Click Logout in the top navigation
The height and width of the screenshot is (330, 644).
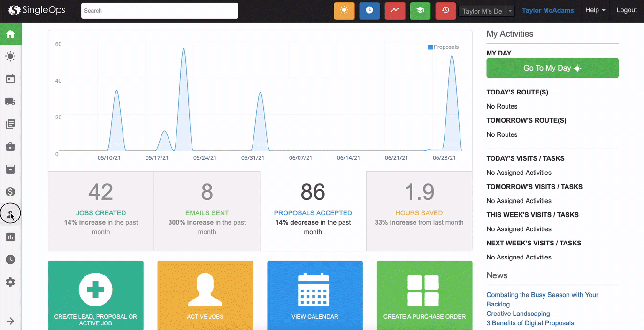point(626,10)
